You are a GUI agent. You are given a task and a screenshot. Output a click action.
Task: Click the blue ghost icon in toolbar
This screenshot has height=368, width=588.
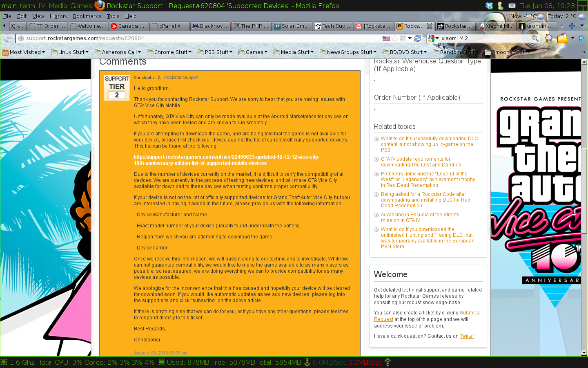tap(581, 38)
